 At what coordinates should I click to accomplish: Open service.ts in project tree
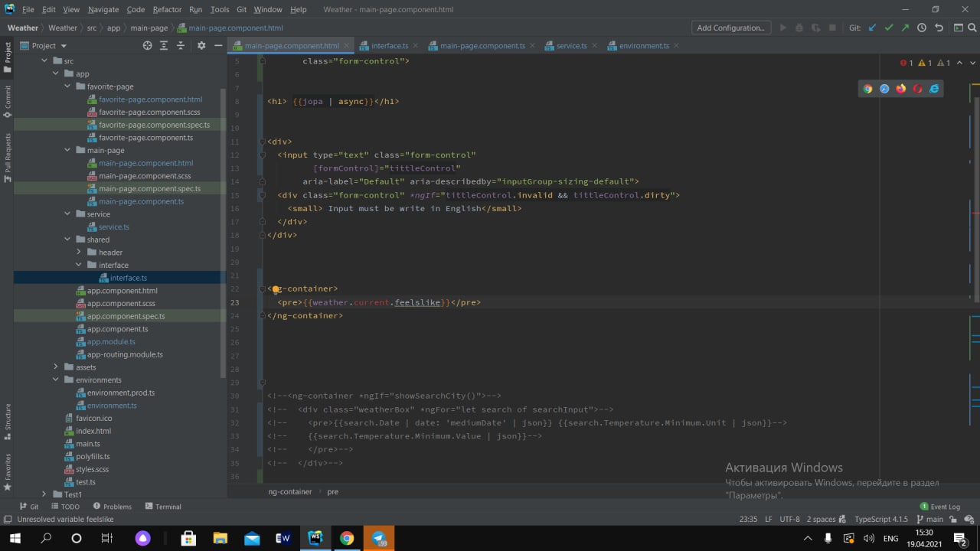coord(113,227)
